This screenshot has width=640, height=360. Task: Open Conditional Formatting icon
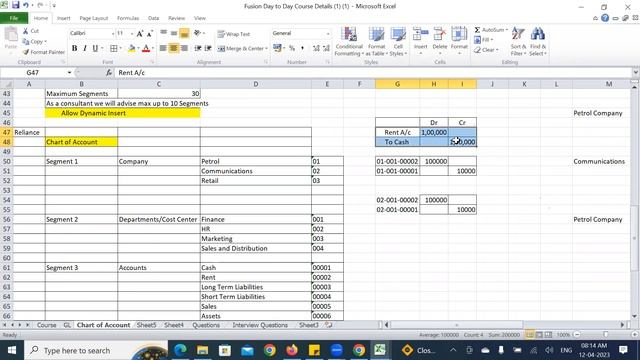[x=349, y=35]
